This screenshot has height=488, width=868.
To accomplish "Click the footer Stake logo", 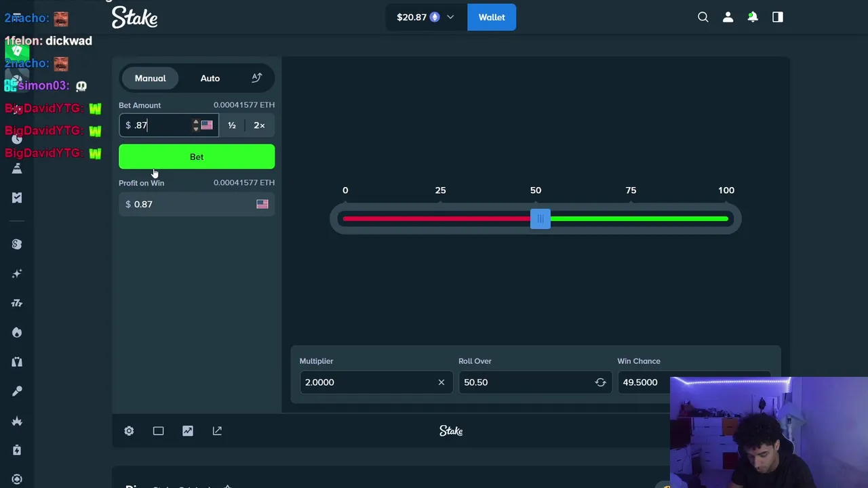I will pos(451,431).
